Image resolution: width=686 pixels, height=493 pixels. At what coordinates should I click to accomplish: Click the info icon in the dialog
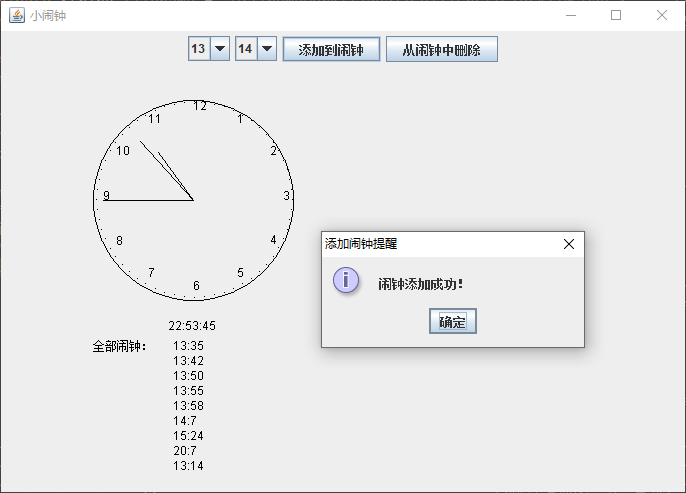[x=345, y=280]
